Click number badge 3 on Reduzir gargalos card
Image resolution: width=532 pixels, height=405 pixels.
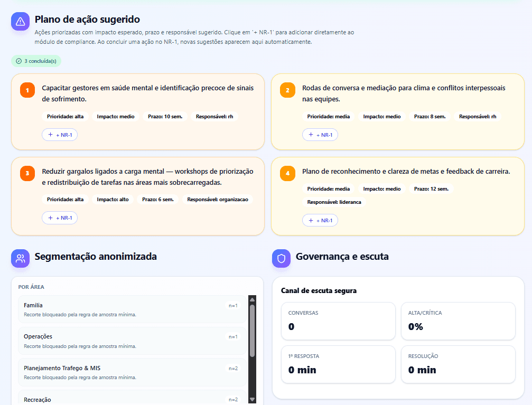pos(27,173)
